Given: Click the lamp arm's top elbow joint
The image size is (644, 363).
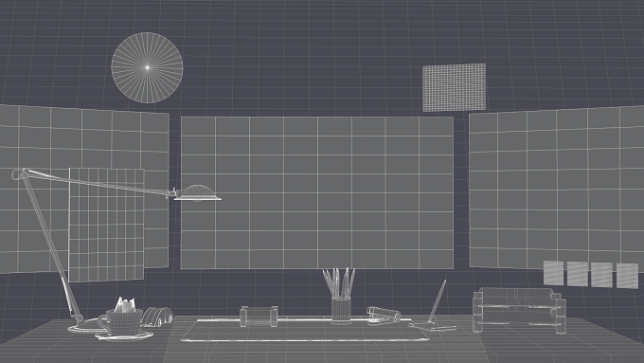Looking at the screenshot, I should coord(19,173).
